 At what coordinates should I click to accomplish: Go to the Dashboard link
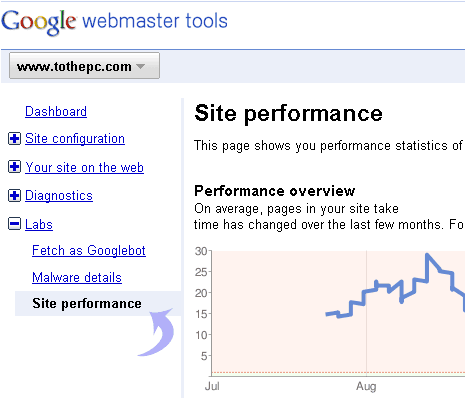click(x=56, y=111)
